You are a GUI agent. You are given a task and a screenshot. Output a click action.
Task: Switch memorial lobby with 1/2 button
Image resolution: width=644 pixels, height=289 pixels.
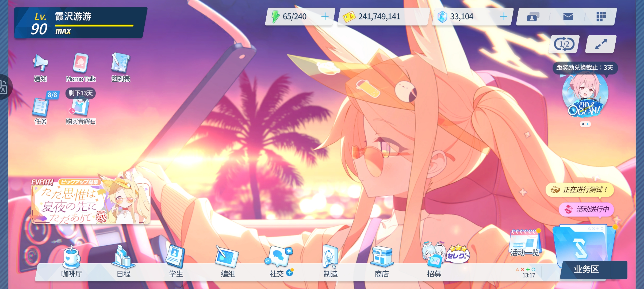pyautogui.click(x=564, y=44)
